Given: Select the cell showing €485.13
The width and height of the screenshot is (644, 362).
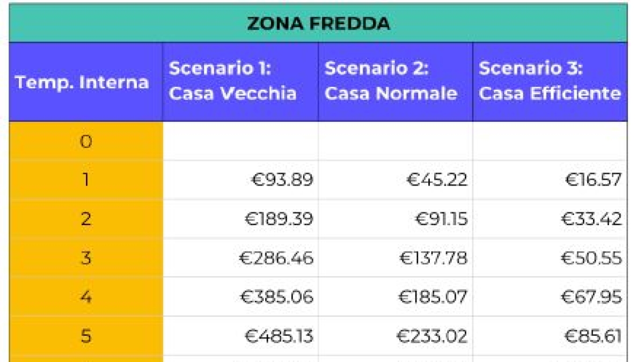Looking at the screenshot, I should [x=279, y=336].
